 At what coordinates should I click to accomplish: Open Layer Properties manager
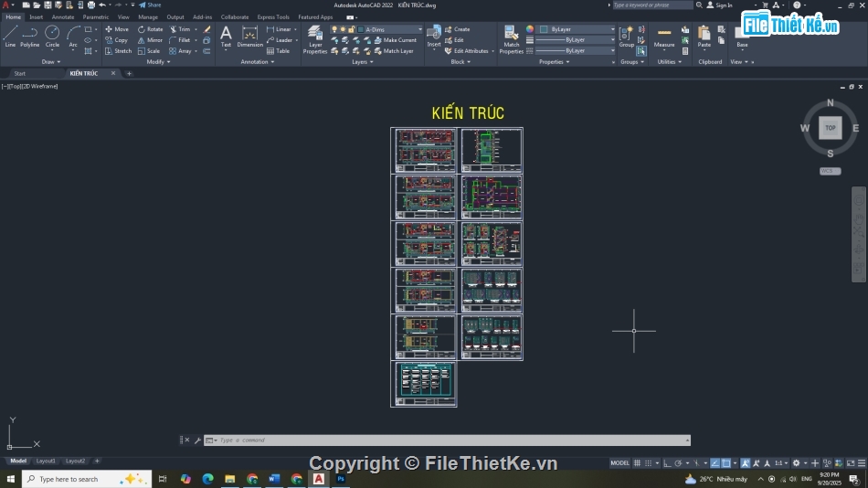[315, 40]
